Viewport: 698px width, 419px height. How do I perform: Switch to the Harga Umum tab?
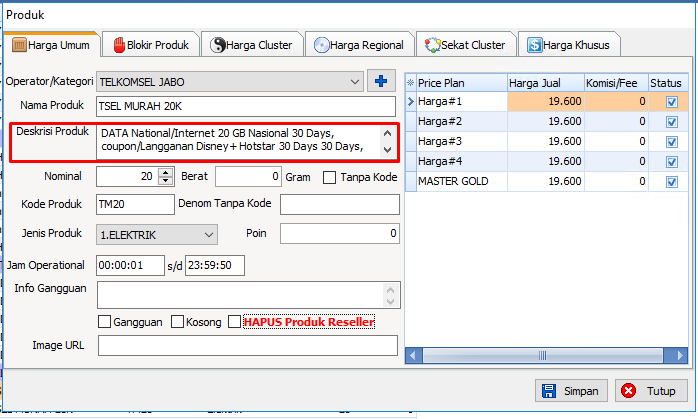coord(51,45)
